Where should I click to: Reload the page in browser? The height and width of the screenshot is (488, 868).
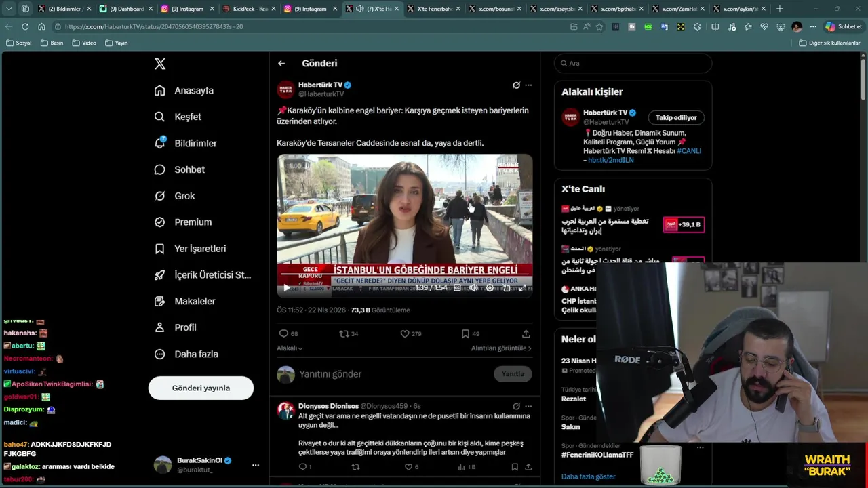pos(25,26)
